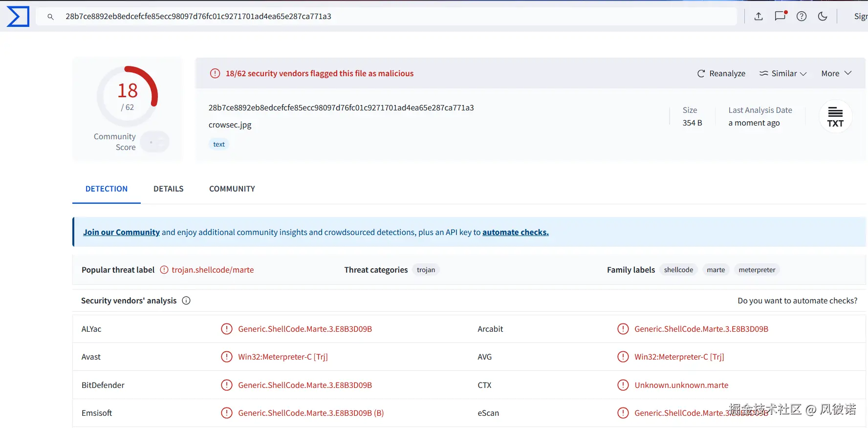868x428 pixels.
Task: Select the DETECTION tab
Action: tap(107, 189)
